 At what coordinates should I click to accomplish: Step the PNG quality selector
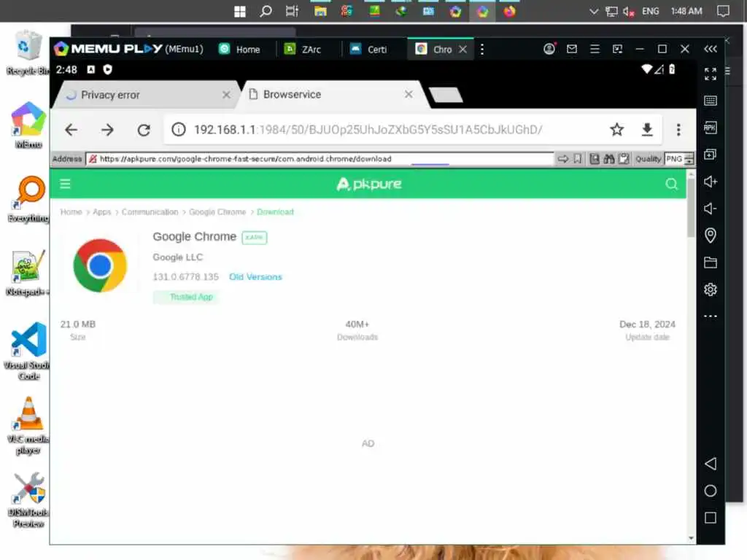689,159
